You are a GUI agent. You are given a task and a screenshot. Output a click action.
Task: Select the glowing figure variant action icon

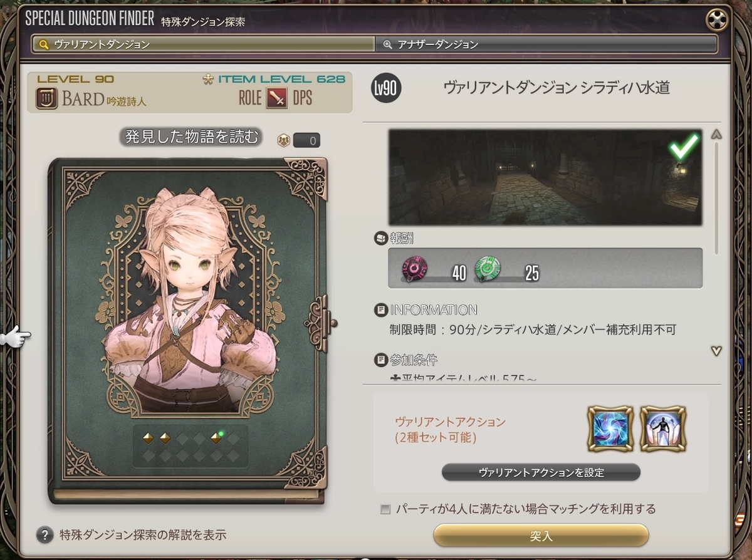click(663, 429)
